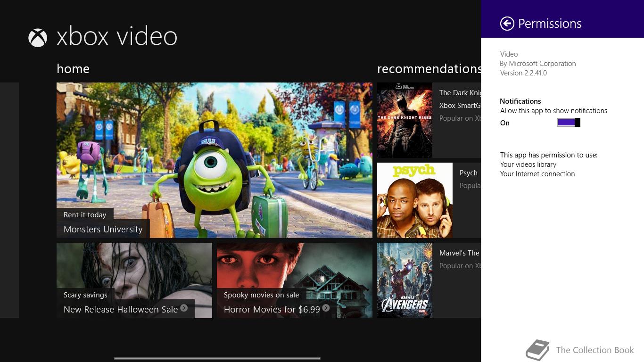The width and height of the screenshot is (644, 362).
Task: Click the Rent it today label
Action: [x=85, y=215]
